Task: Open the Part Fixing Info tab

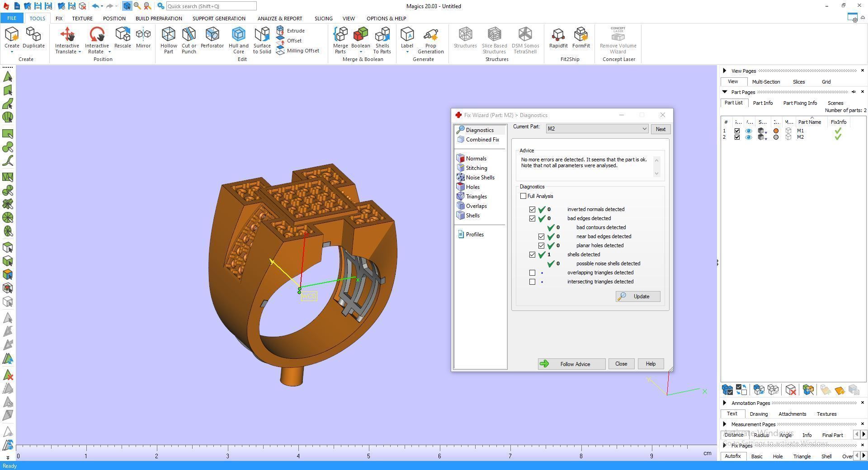Action: [800, 103]
